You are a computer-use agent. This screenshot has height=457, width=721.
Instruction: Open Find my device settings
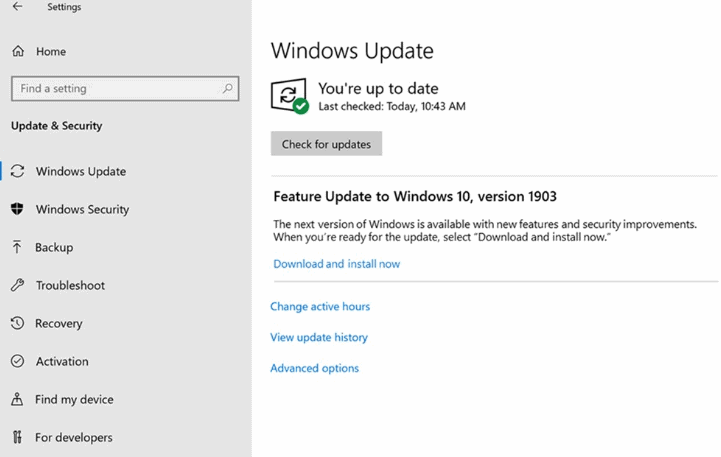coord(74,400)
